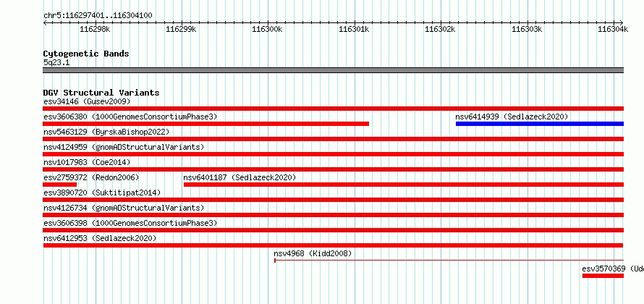Screen dimensions: 644x304
Task: Click the short red bar of esv3570369
Action: [x=603, y=276]
